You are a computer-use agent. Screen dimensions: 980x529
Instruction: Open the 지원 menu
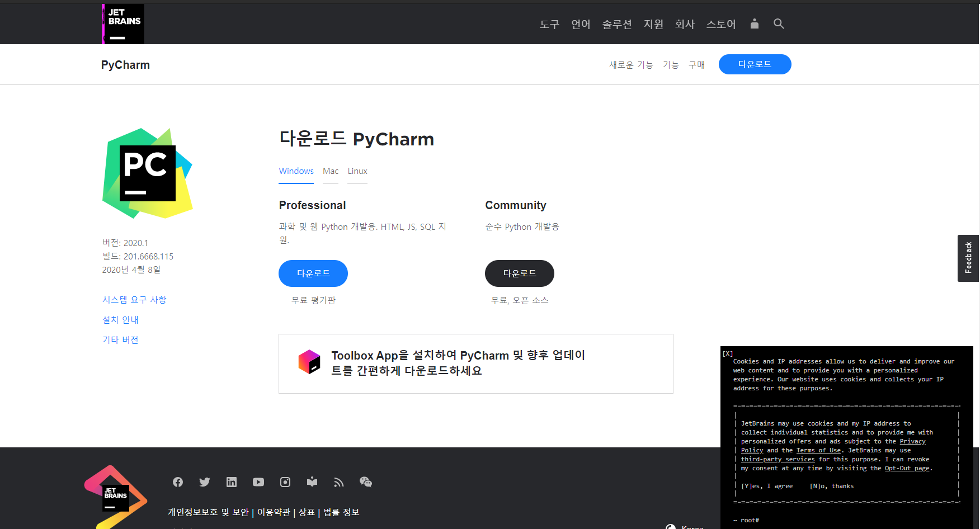[x=653, y=24]
